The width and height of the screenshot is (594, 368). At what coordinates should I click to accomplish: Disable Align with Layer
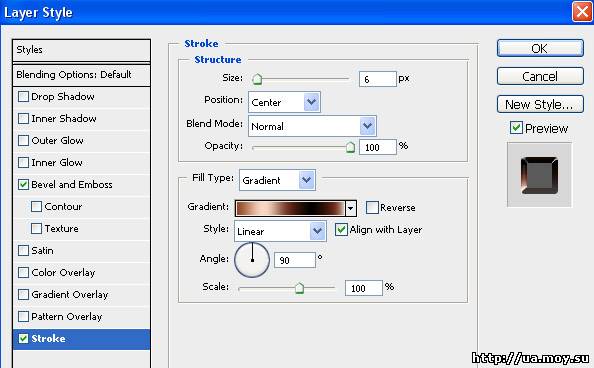pyautogui.click(x=341, y=229)
